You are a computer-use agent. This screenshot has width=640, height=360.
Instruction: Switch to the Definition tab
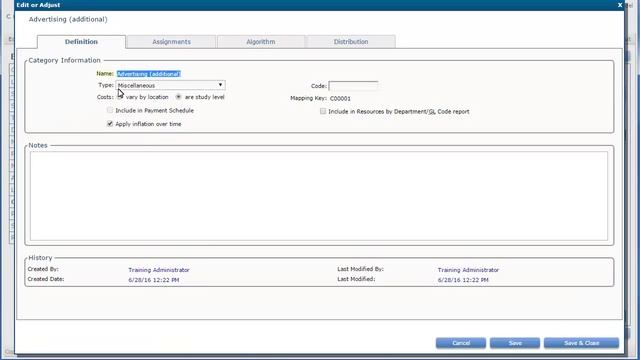[x=81, y=42]
